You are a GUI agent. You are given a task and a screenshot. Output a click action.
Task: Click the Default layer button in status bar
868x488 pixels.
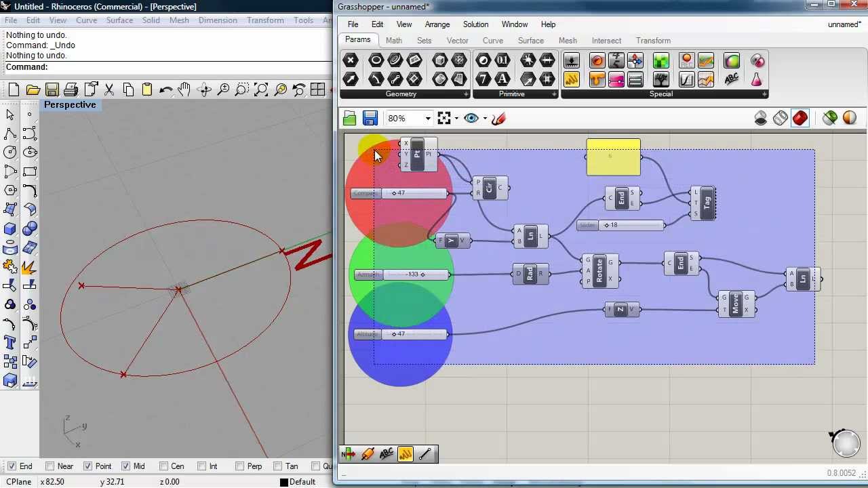(298, 482)
